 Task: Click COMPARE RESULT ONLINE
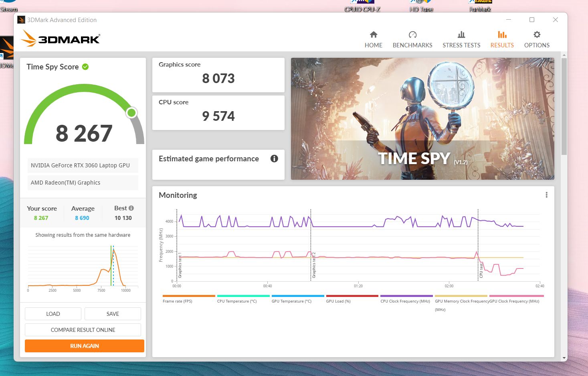pyautogui.click(x=83, y=330)
